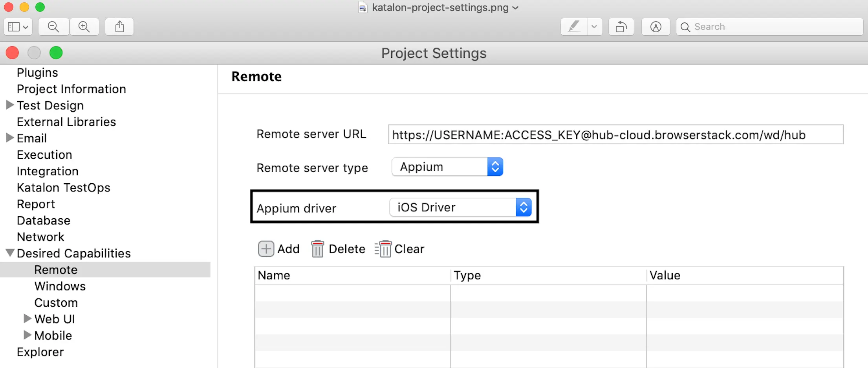Collapse the Desired Capabilities tree node
Image resolution: width=868 pixels, height=368 pixels.
click(10, 253)
